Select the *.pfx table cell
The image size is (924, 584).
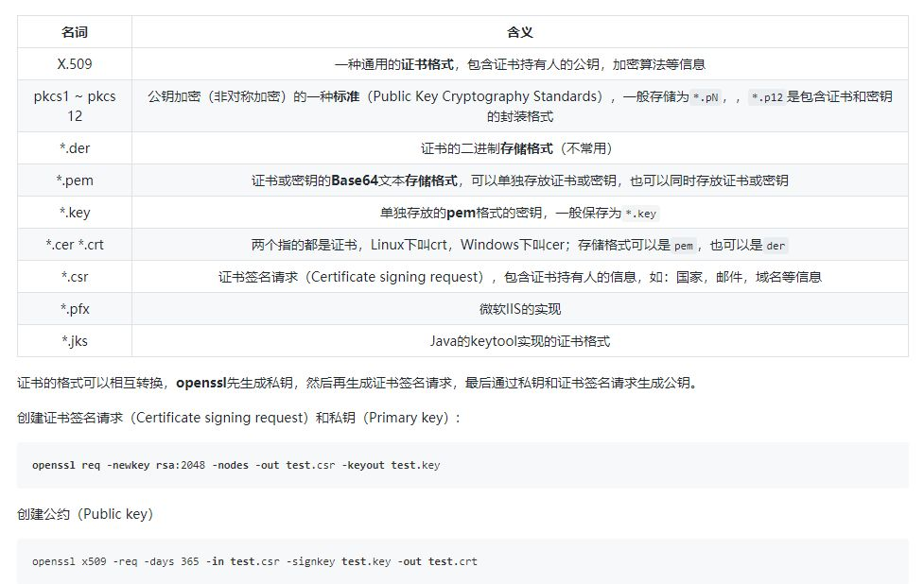(x=75, y=308)
